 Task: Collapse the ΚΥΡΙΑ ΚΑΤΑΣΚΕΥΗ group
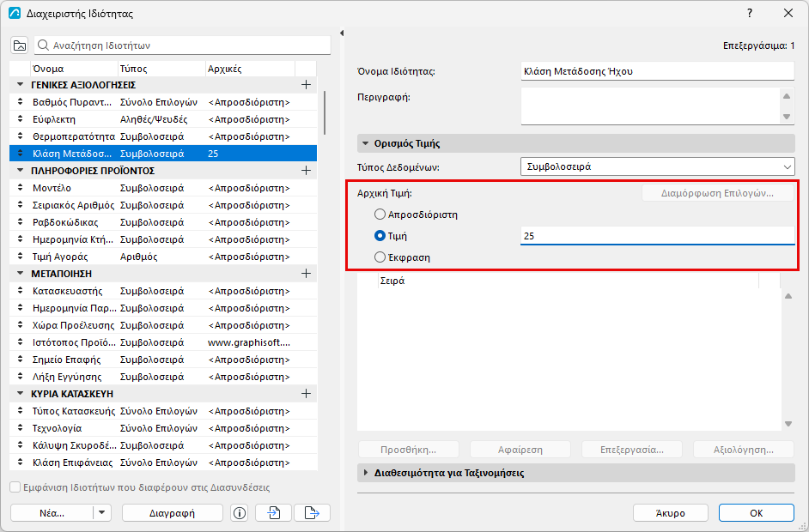20,394
